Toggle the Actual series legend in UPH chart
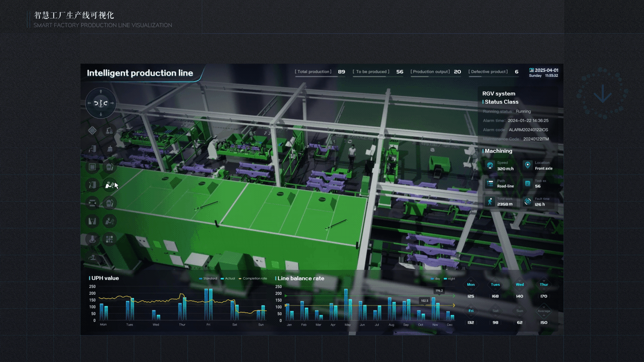Image resolution: width=644 pixels, height=362 pixels. 227,278
